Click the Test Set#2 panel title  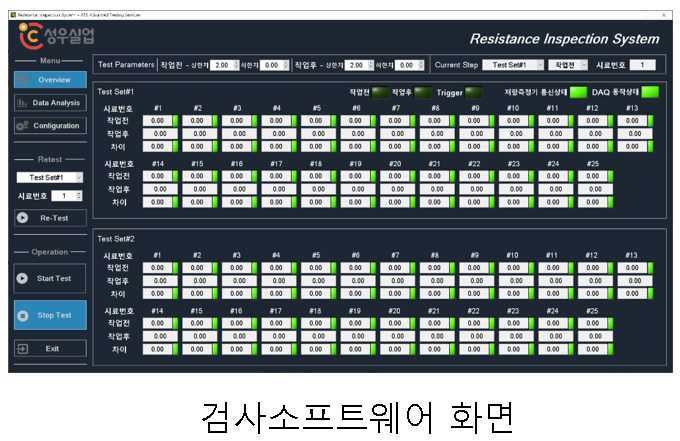(116, 239)
